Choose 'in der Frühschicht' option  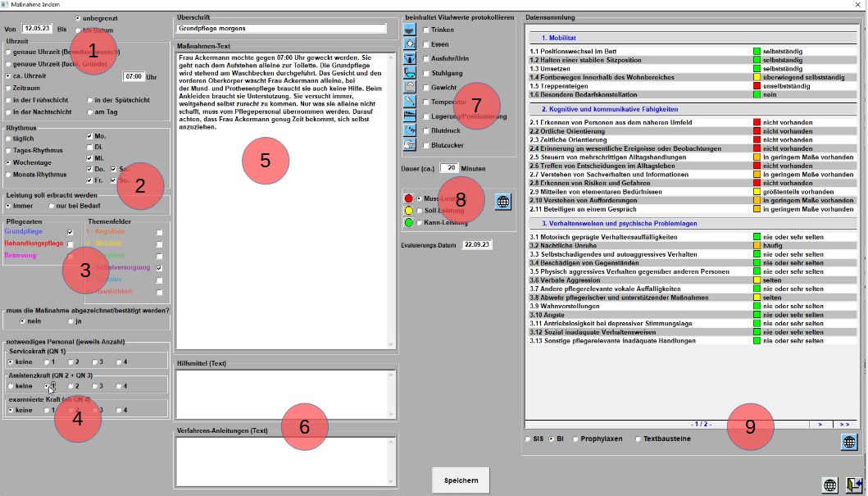pos(8,100)
